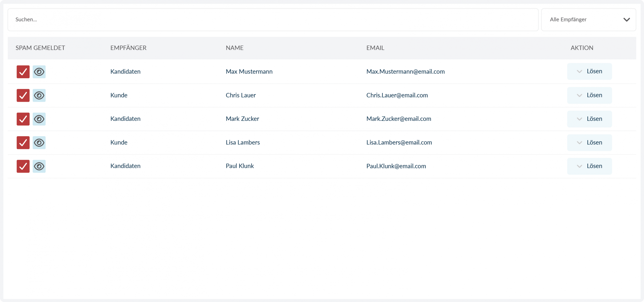Viewport: 644px width, 302px height.
Task: Open eye preview for Mark Zucker row
Action: point(39,119)
